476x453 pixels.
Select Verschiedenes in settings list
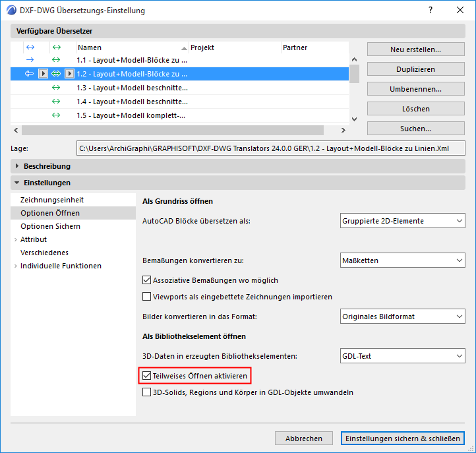click(x=73, y=253)
